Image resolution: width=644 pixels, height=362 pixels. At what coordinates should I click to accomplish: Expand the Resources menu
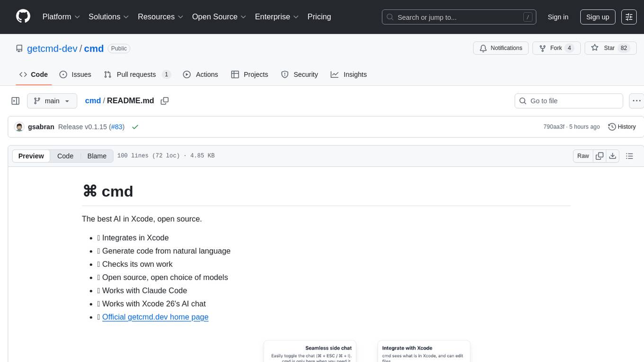(160, 17)
